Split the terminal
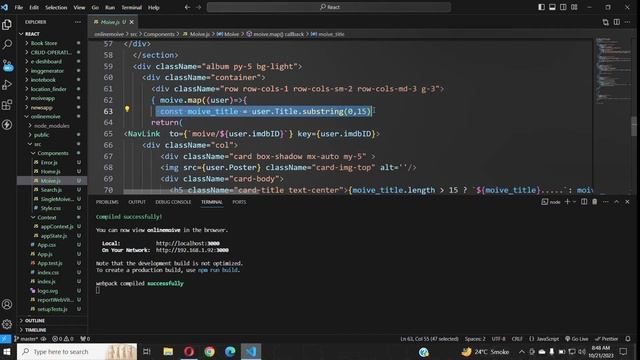Screen dimensions: 640x360 pyautogui.click(x=584, y=202)
